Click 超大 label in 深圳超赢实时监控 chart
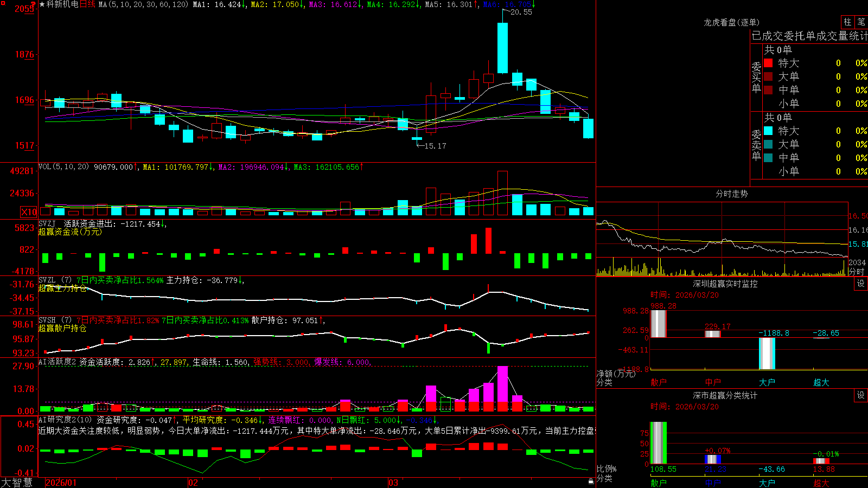This screenshot has height=488, width=868. [x=821, y=382]
